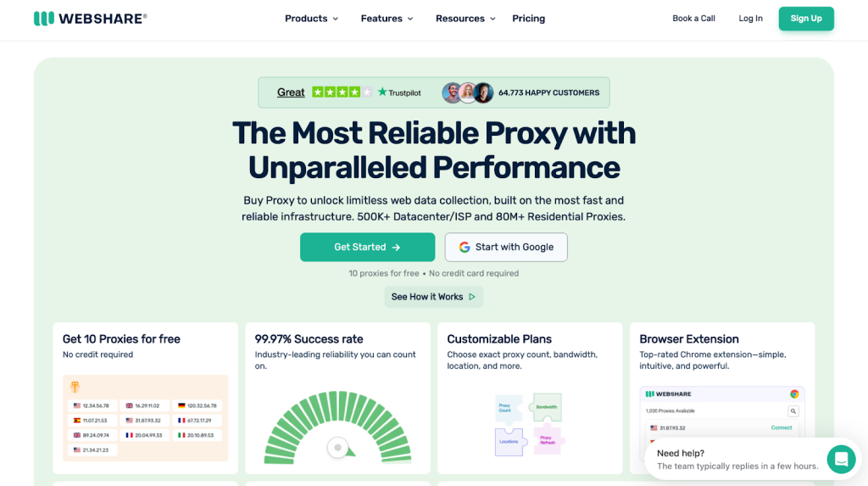Click the Get Started button
Image resolution: width=868 pixels, height=486 pixels.
tap(367, 247)
